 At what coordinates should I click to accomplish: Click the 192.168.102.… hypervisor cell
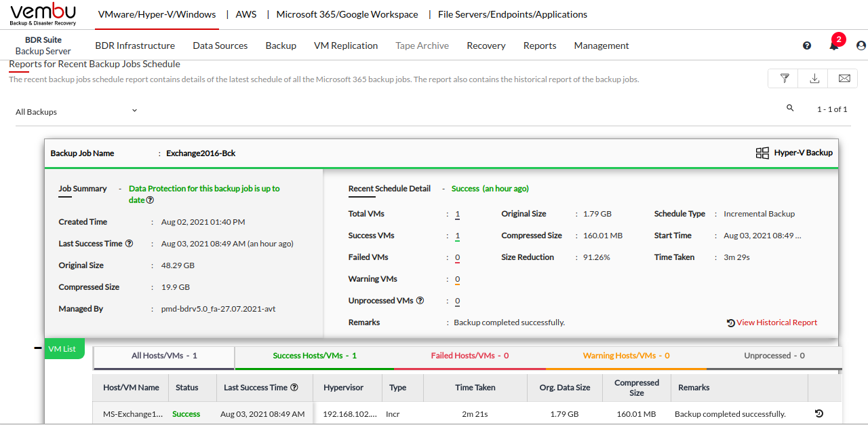[x=349, y=413]
